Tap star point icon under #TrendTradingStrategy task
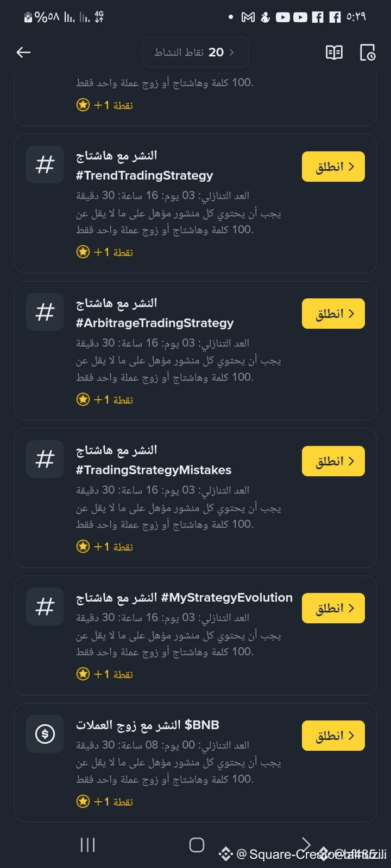The image size is (391, 868). coord(83,252)
